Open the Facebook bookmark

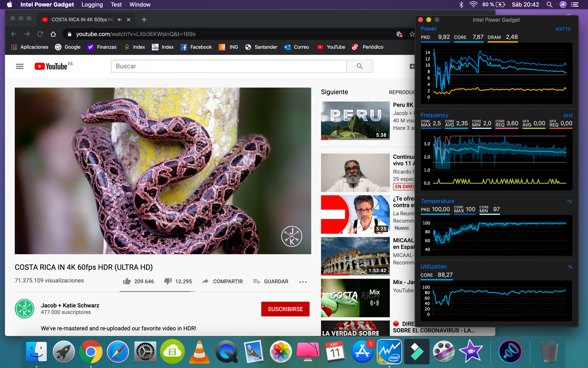point(196,47)
